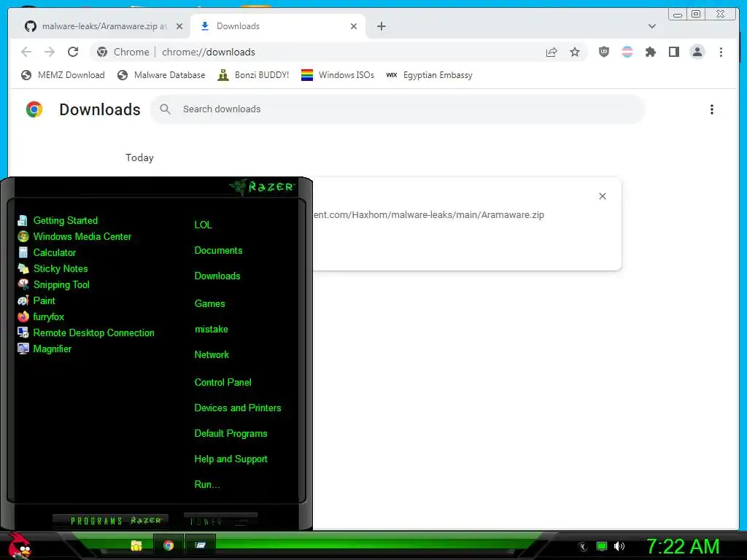Viewport: 747px width, 560px height.
Task: Click the share page icon in address bar
Action: point(551,52)
